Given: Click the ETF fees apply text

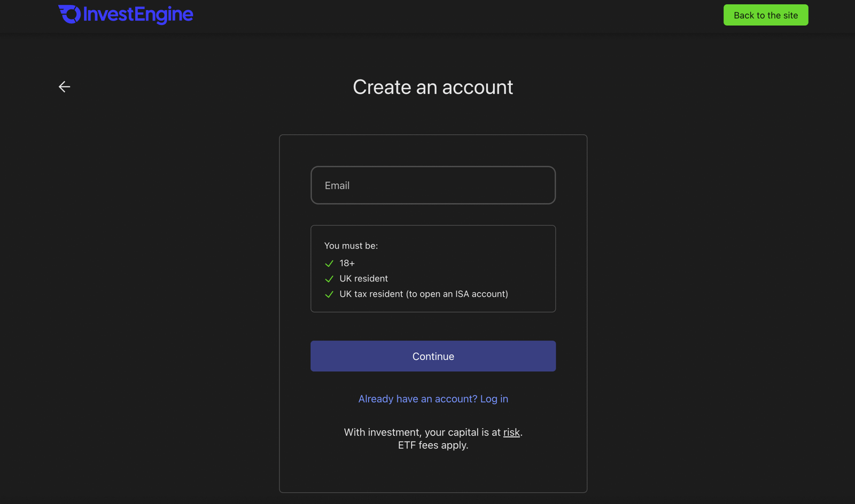Looking at the screenshot, I should coord(433,445).
